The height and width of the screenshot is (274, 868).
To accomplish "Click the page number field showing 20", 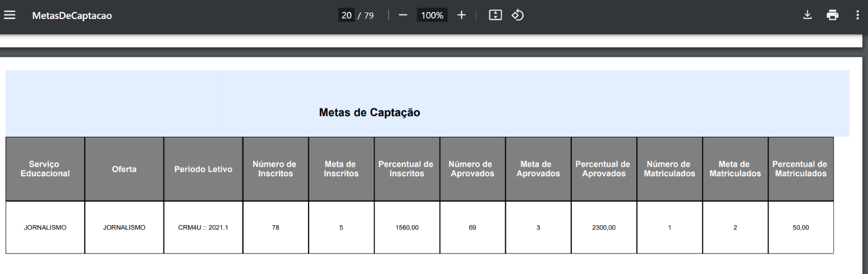I will [346, 15].
